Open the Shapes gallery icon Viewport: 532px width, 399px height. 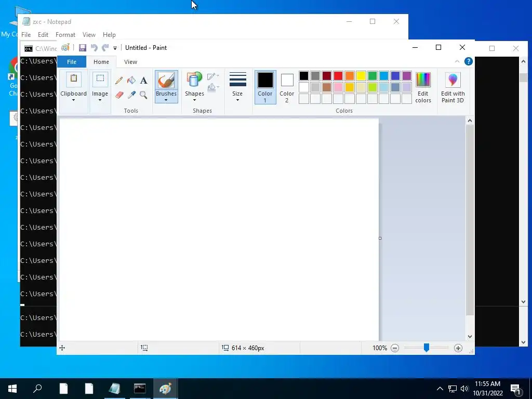(194, 81)
